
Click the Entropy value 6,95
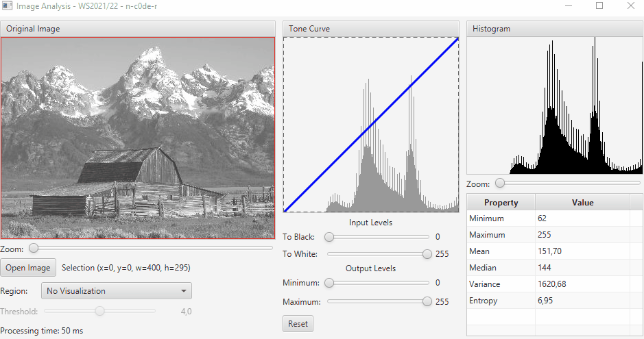545,301
